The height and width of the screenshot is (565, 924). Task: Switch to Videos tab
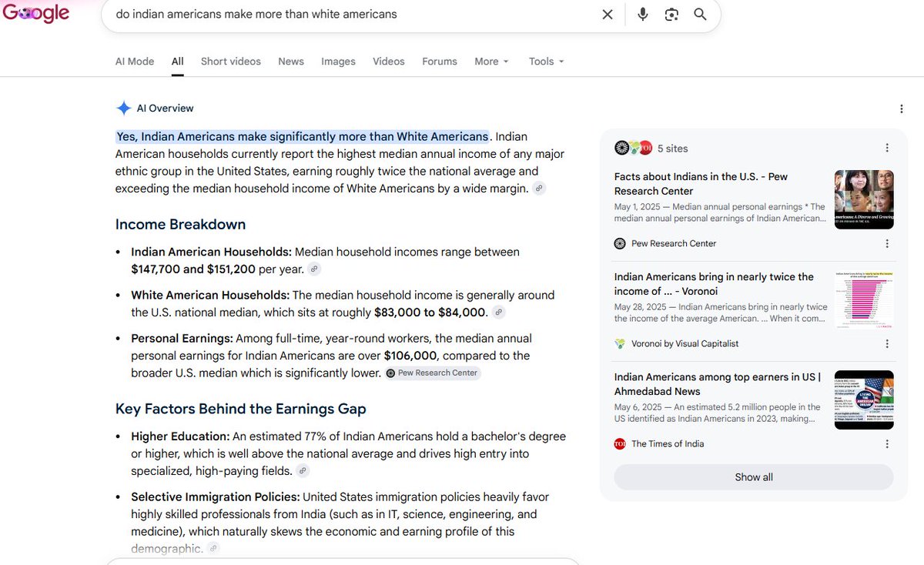click(x=389, y=62)
